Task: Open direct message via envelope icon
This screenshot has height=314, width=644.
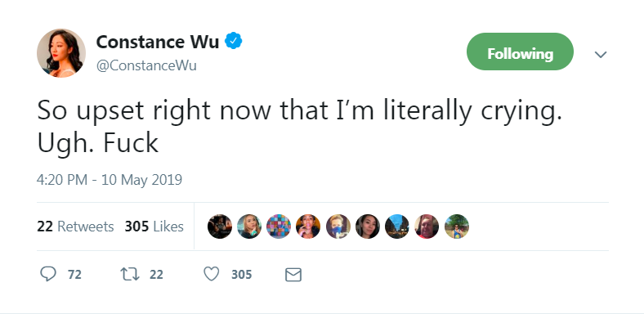Action: tap(293, 275)
